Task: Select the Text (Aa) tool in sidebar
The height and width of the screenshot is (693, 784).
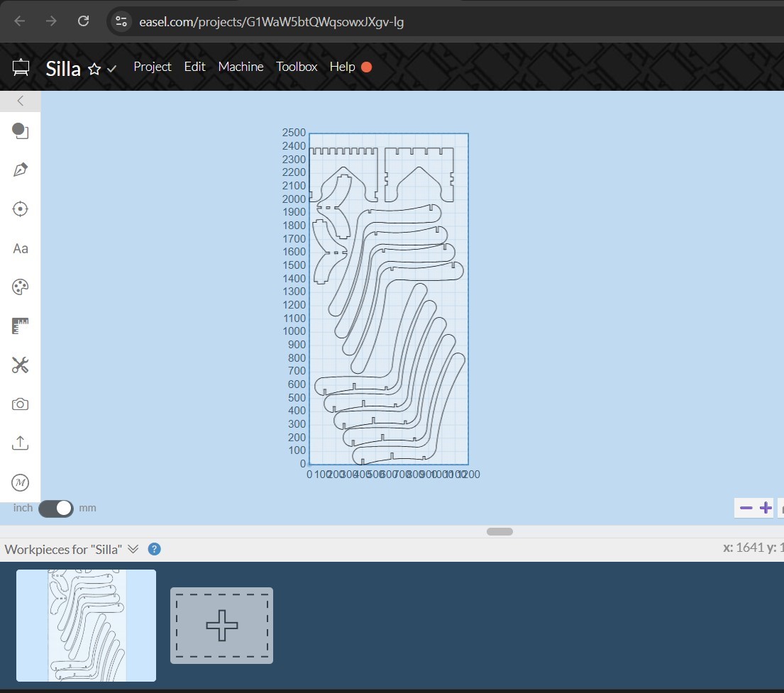Action: tap(21, 248)
